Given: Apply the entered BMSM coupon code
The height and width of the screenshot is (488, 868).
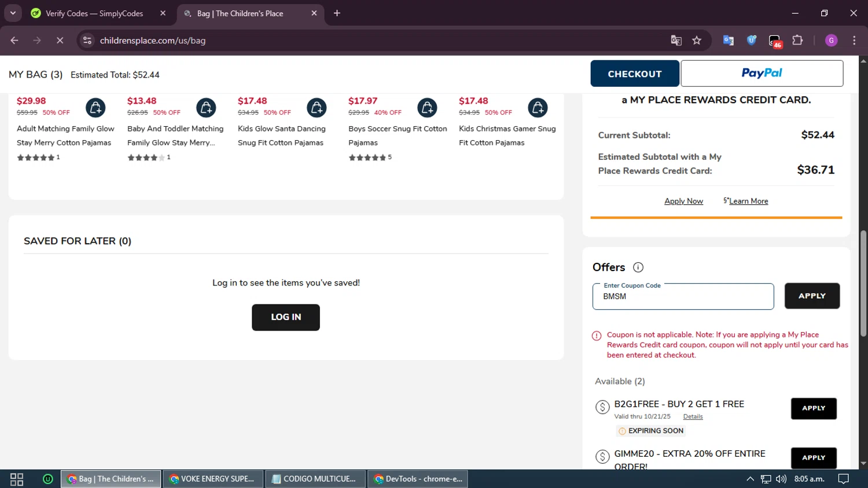Looking at the screenshot, I should pos(812,296).
